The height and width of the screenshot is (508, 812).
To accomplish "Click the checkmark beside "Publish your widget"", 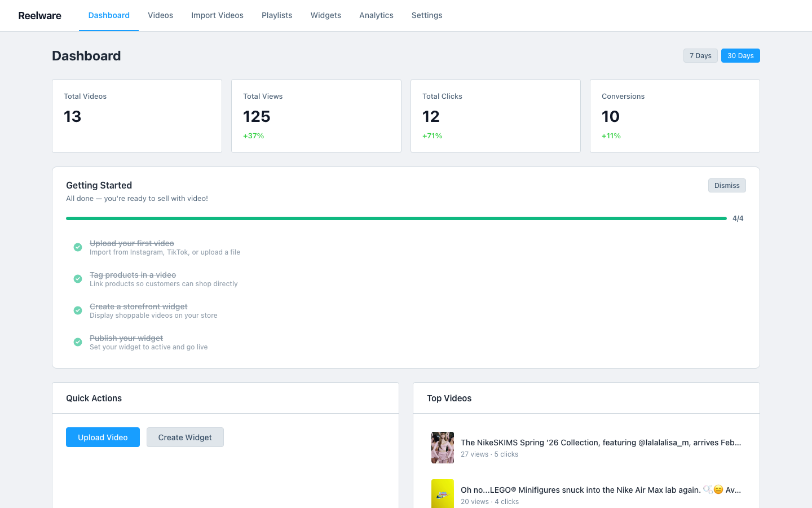I will tap(78, 342).
